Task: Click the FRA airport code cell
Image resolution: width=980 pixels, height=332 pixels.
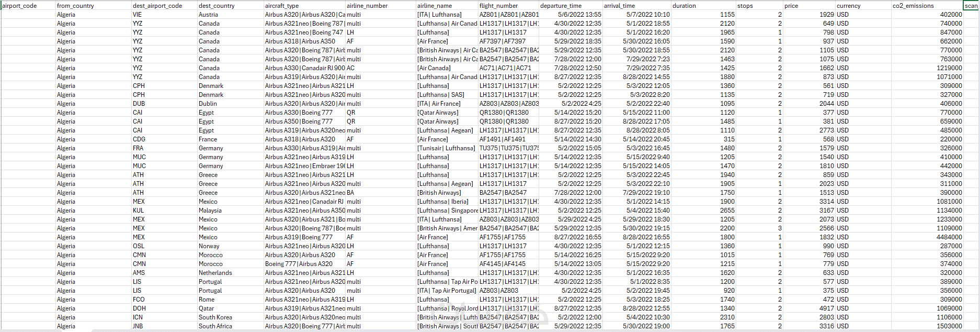Action: tap(164, 148)
